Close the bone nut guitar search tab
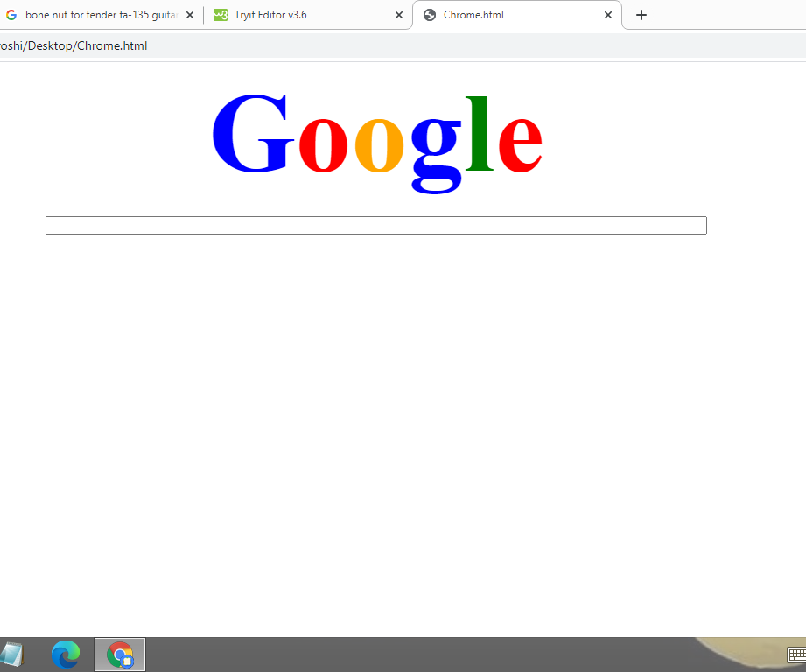This screenshot has height=672, width=806. click(x=190, y=15)
